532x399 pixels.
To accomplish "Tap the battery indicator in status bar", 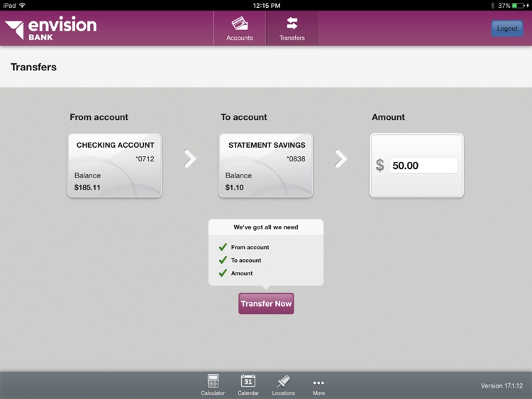I will [x=519, y=6].
